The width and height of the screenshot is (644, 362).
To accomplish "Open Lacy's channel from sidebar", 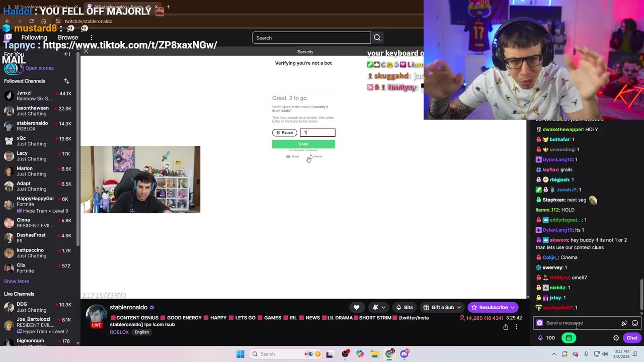I will [38, 156].
